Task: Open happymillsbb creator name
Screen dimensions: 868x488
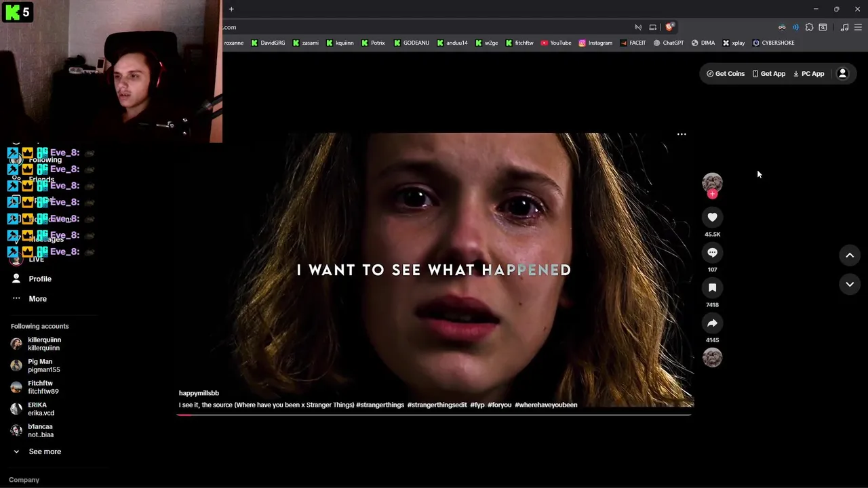Action: coord(199,393)
